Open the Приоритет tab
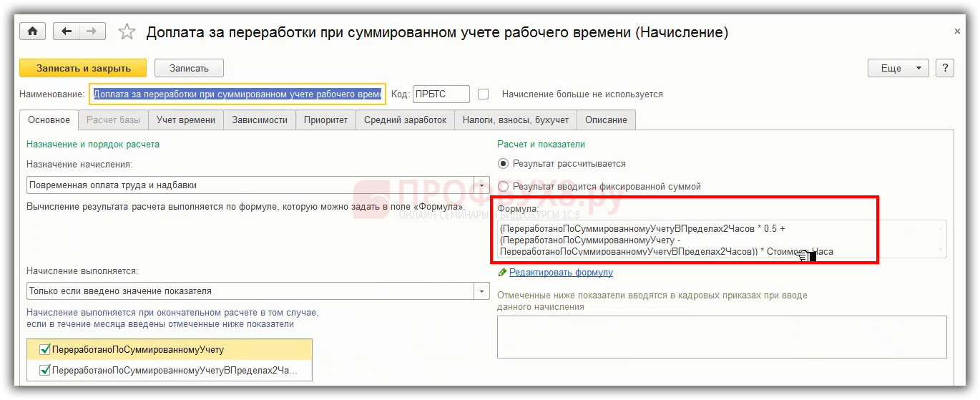Viewport: 980px width, 400px height. [325, 120]
